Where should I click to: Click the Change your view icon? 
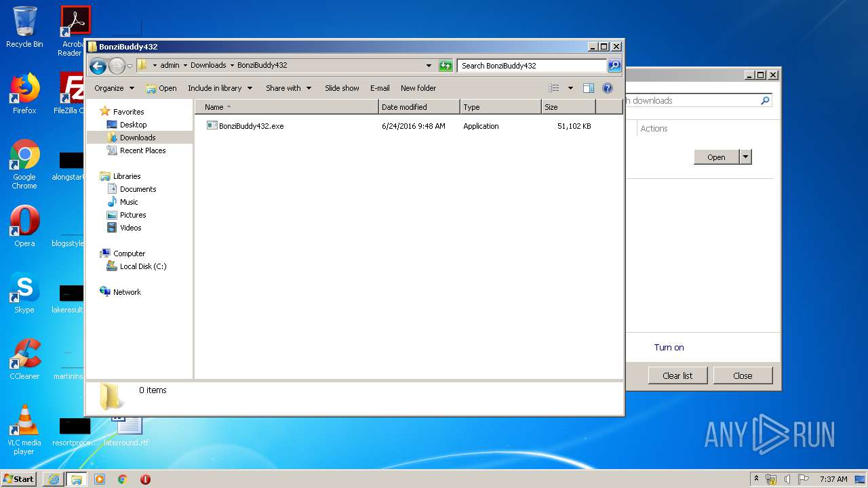point(554,88)
